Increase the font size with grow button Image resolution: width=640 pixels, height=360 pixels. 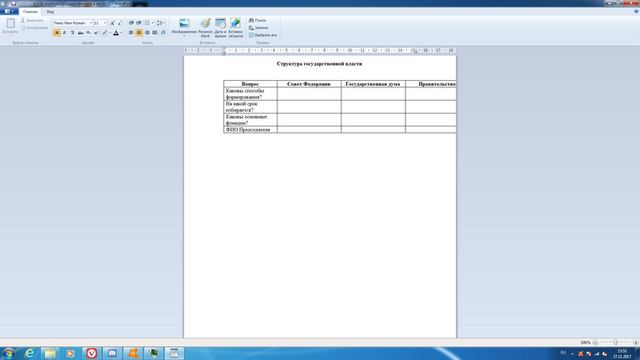point(112,23)
